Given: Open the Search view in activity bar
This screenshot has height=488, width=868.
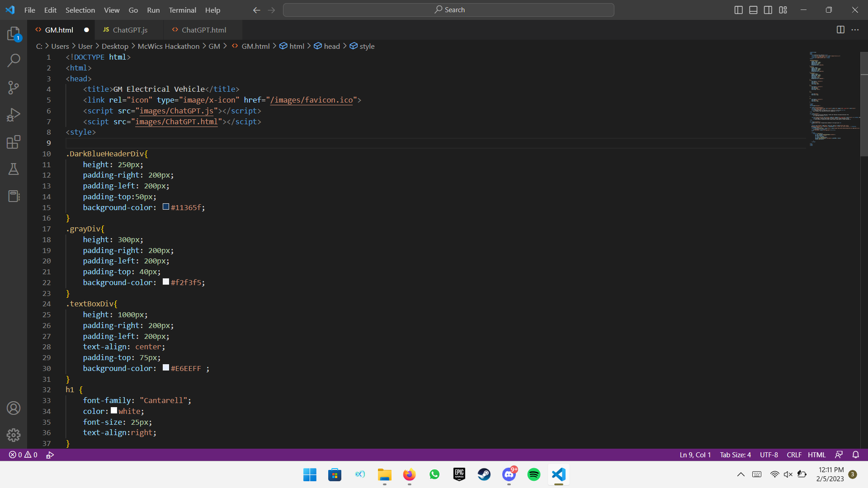Looking at the screenshot, I should click(14, 60).
